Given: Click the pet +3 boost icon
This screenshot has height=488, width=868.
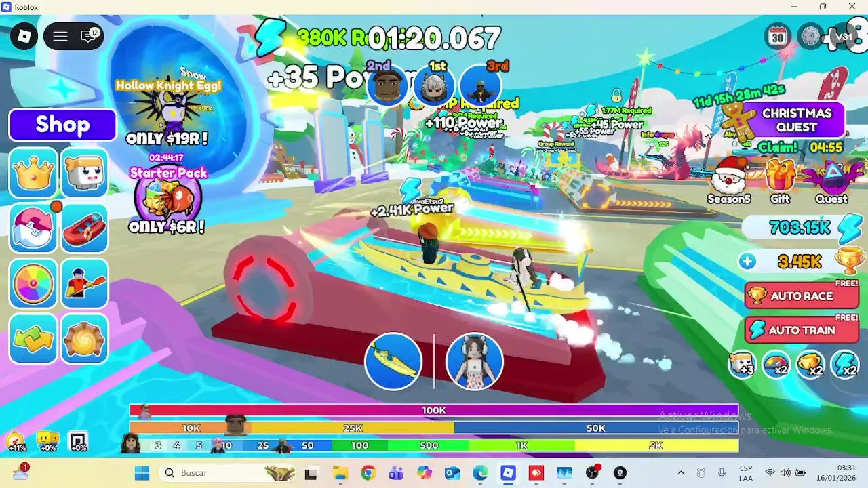Looking at the screenshot, I should [x=743, y=365].
